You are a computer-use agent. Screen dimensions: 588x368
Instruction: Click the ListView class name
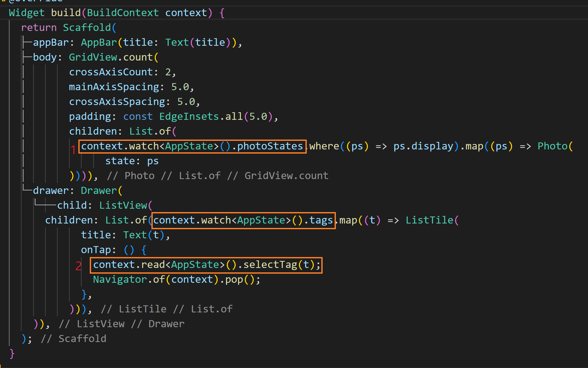click(x=123, y=205)
